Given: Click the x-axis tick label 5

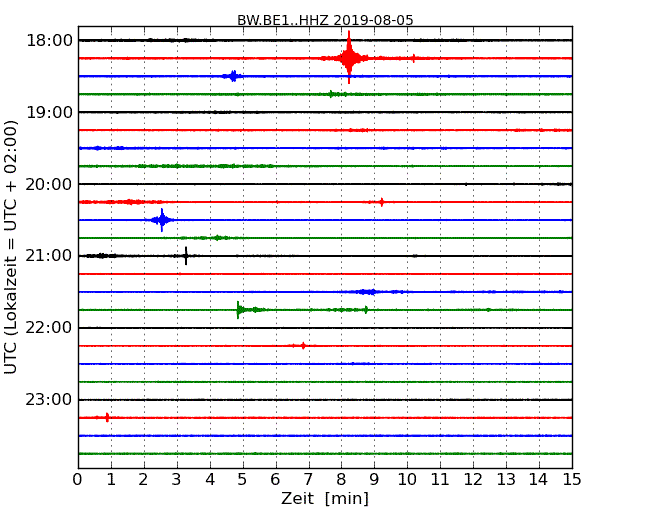Looking at the screenshot, I should (243, 479).
